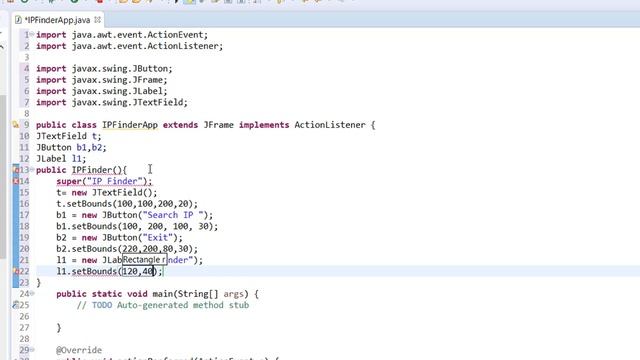The image size is (640, 360).
Task: Click the 'main' method name on line 24
Action: tap(162, 294)
